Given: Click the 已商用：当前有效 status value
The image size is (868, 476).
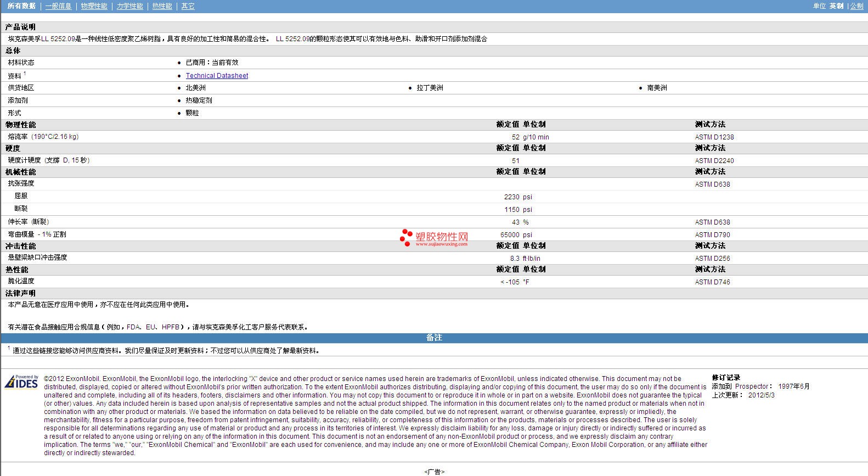Looking at the screenshot, I should tap(212, 63).
